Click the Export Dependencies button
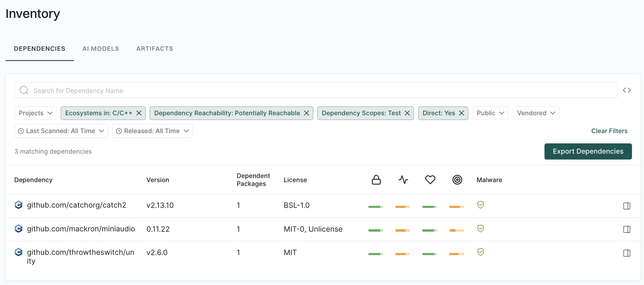Image resolution: width=644 pixels, height=285 pixels. (588, 151)
